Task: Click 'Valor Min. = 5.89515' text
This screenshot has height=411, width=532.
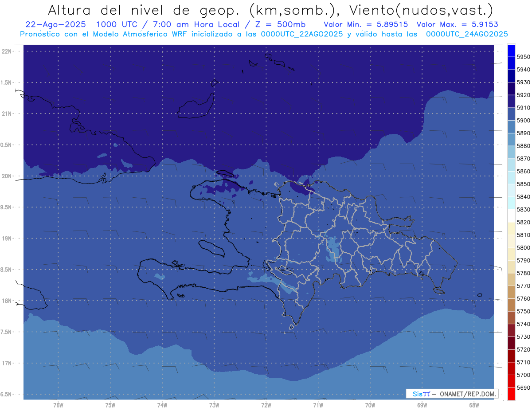Action: pyautogui.click(x=366, y=24)
